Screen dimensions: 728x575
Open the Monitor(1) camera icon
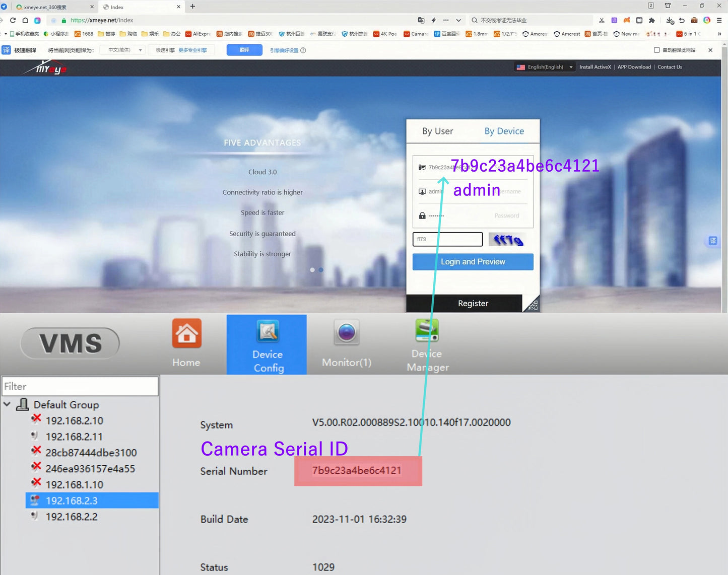point(346,332)
